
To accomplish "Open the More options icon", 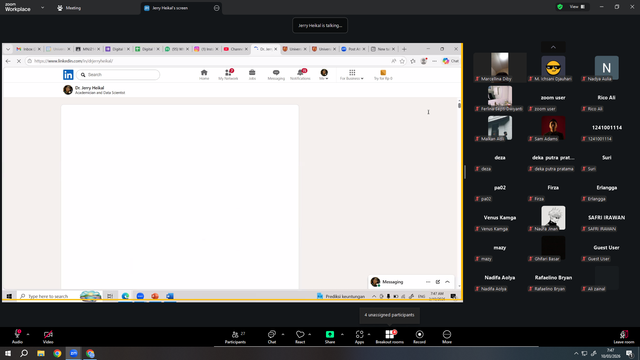I will click(x=447, y=334).
